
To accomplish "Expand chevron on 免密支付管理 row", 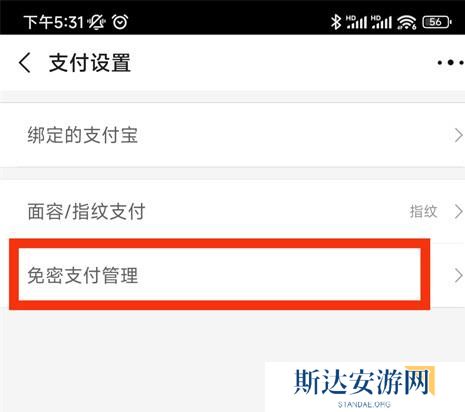I will pyautogui.click(x=459, y=276).
